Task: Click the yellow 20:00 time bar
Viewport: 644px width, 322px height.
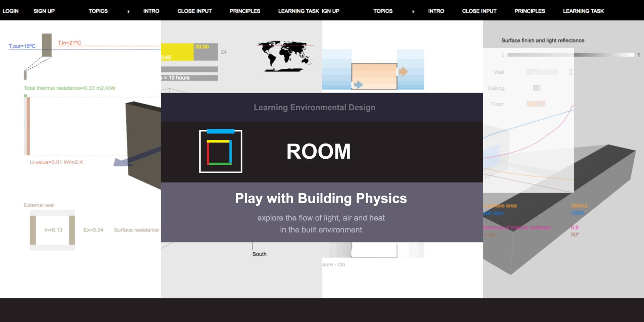Action: coord(177,52)
